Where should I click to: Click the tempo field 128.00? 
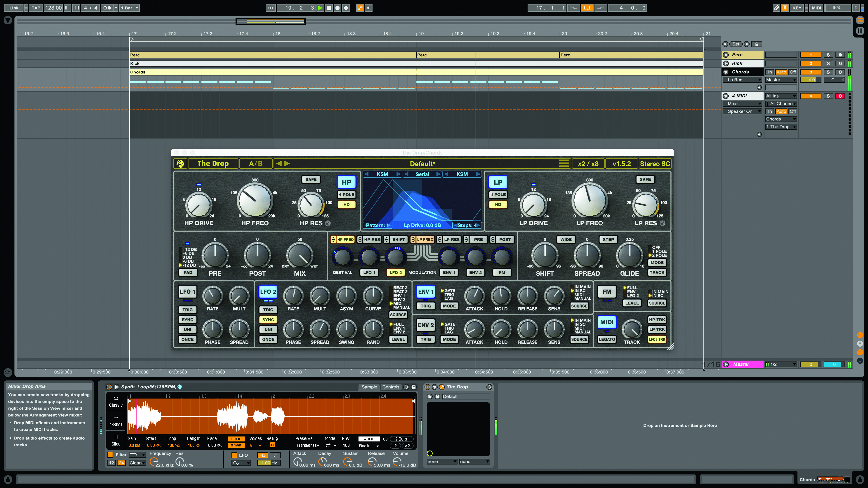point(54,8)
